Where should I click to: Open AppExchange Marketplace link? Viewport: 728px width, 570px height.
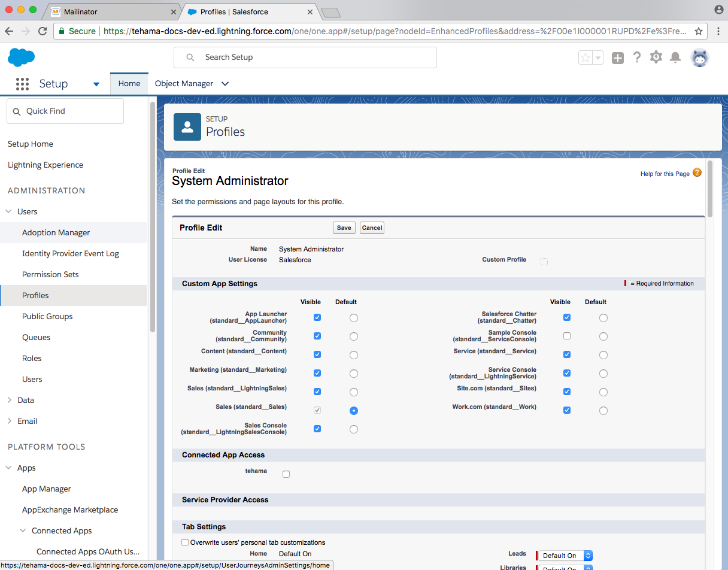(x=70, y=510)
